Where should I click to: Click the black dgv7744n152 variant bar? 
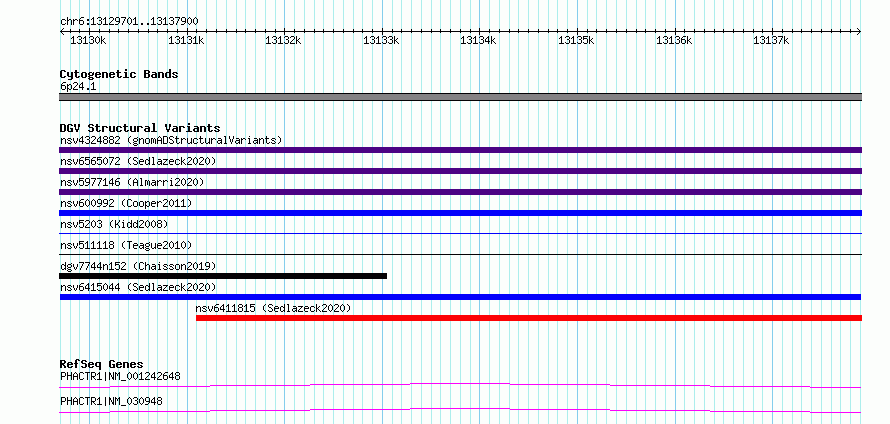point(223,276)
